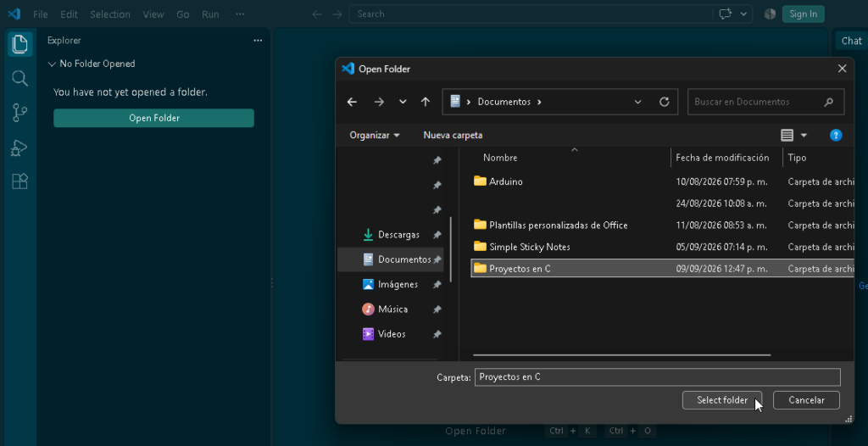This screenshot has width=868, height=446.
Task: Open the Copilot chat icon in title bar
Action: [726, 14]
